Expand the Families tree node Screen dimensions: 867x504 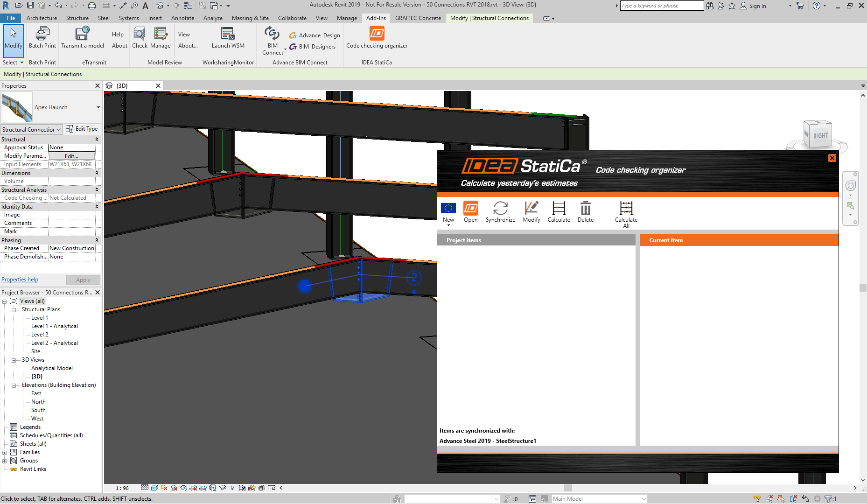tap(5, 453)
